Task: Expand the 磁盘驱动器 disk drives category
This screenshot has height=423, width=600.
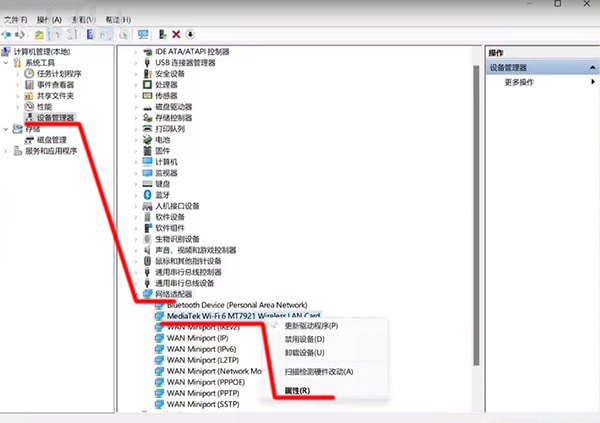Action: (x=136, y=106)
